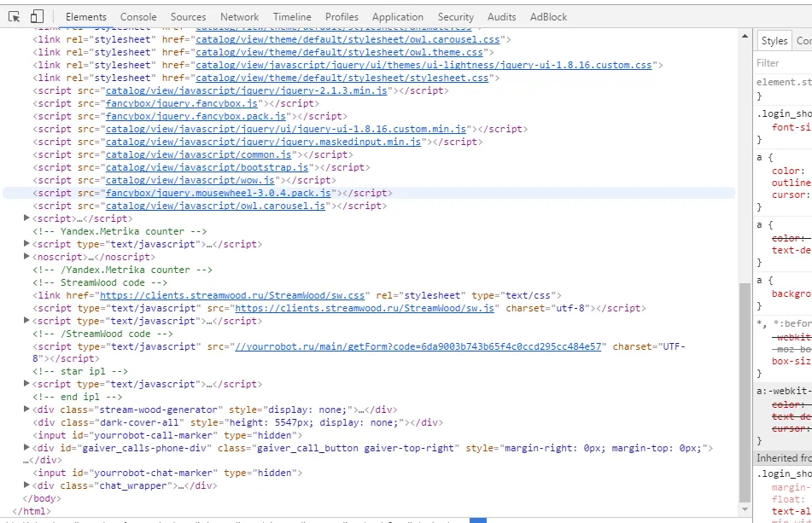Expand the script node above /StreamWood code comment
The height and width of the screenshot is (523, 812).
(26, 321)
